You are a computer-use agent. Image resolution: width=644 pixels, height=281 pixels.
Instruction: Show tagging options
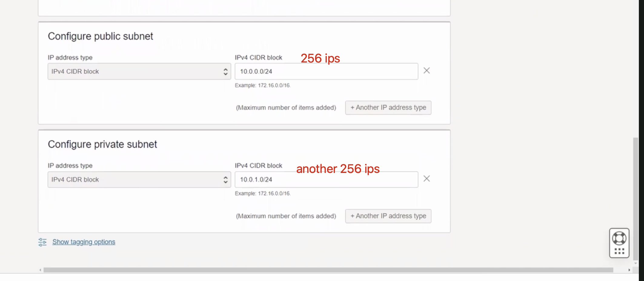click(x=84, y=242)
